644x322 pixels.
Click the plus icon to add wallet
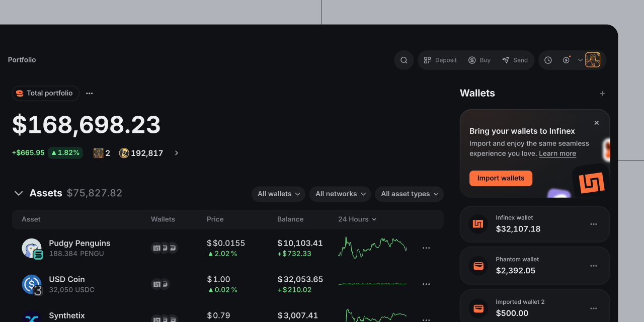[602, 94]
